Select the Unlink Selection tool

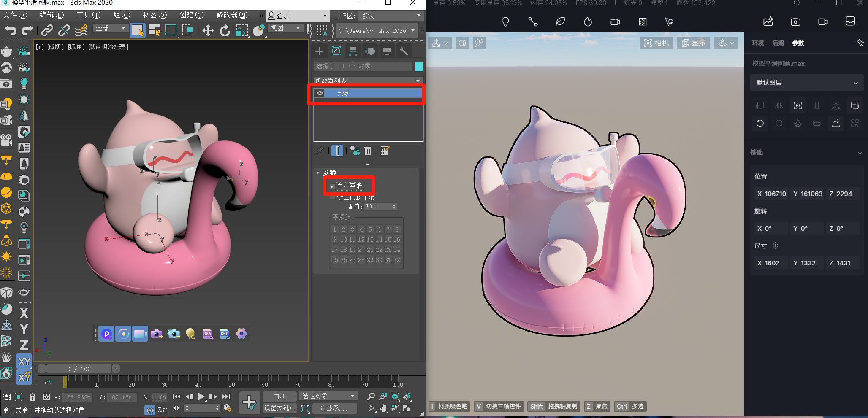(64, 30)
